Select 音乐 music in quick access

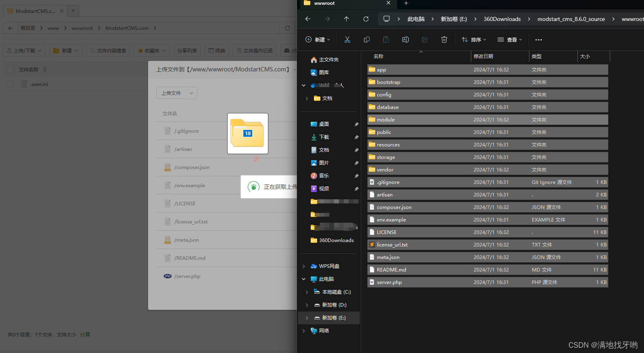click(x=320, y=176)
